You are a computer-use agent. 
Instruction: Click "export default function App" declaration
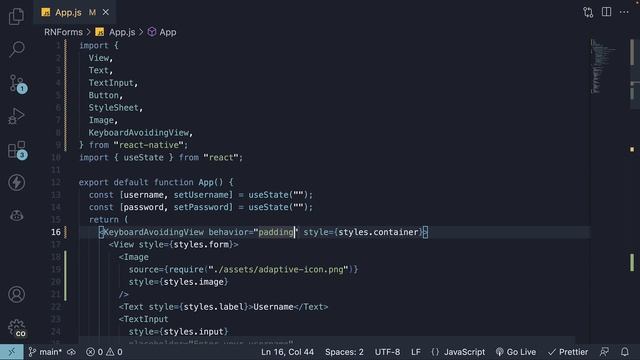151,182
